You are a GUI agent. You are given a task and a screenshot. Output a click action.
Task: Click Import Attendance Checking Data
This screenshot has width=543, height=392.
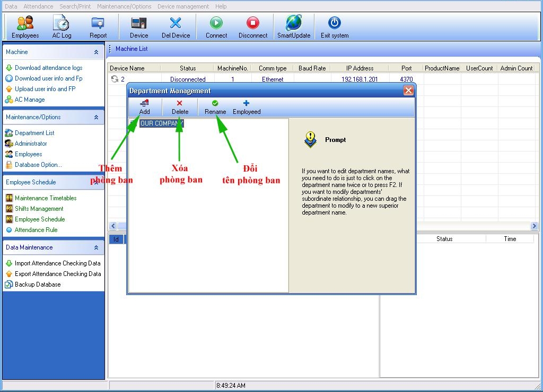[x=57, y=263]
